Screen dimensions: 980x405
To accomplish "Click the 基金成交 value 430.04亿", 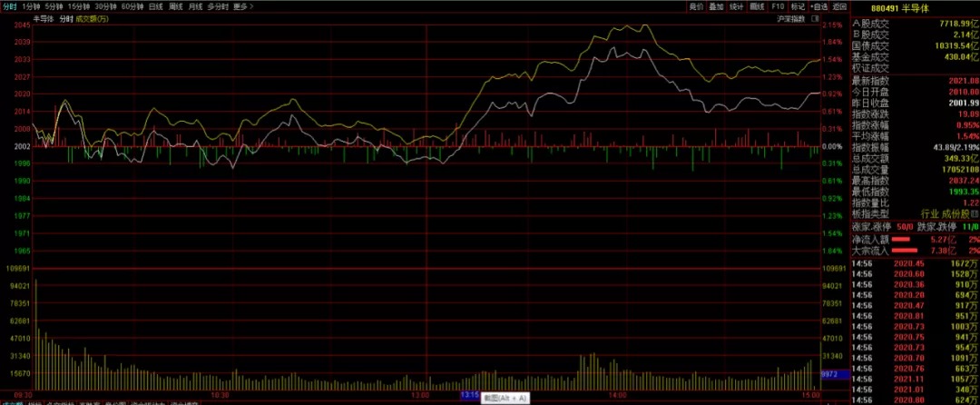I will click(959, 57).
